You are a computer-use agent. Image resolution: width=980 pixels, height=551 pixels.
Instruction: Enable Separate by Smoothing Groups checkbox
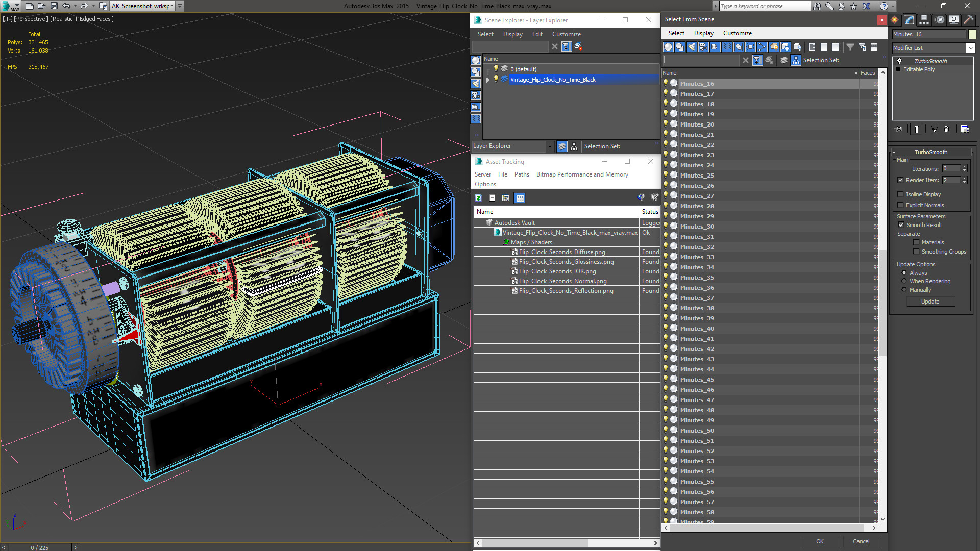(916, 252)
